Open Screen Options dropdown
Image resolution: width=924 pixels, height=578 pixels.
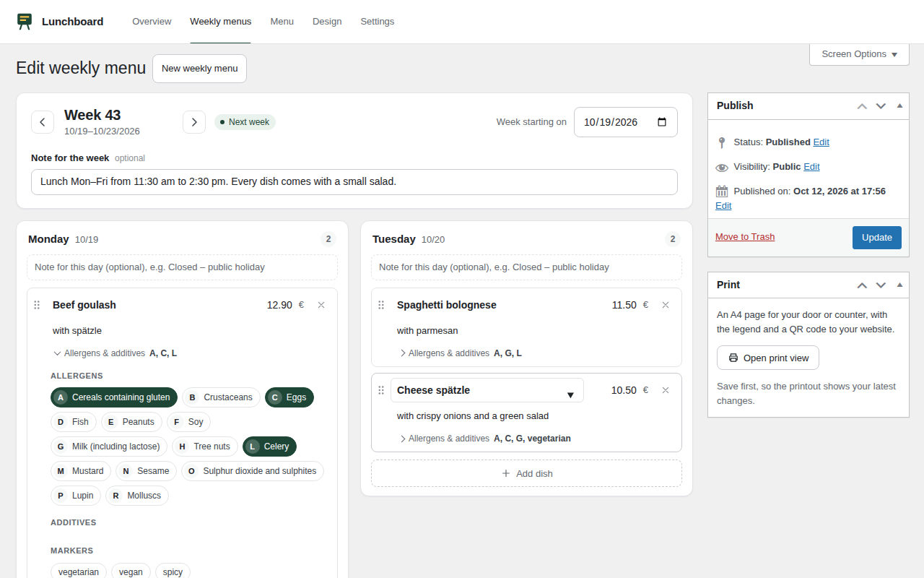click(859, 54)
